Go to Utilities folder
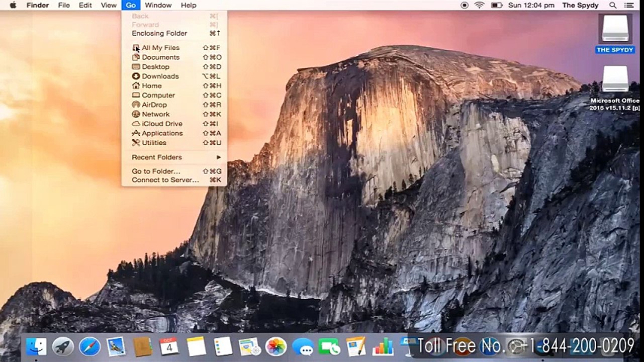This screenshot has height=362, width=644. point(174,143)
